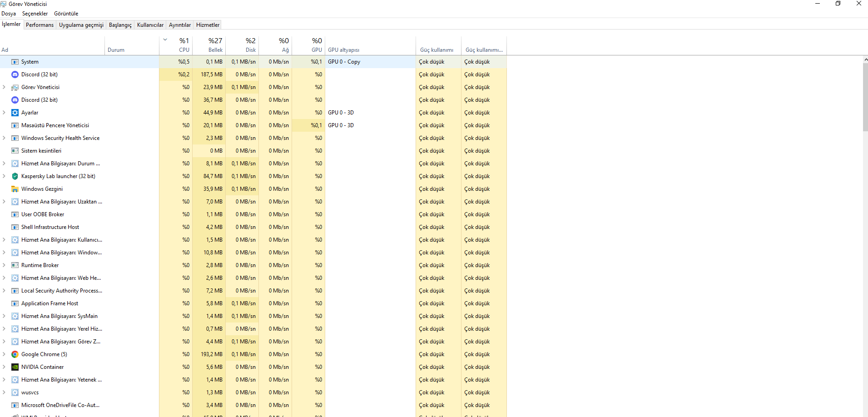
Task: Switch to the Performans tab
Action: pyautogui.click(x=40, y=25)
